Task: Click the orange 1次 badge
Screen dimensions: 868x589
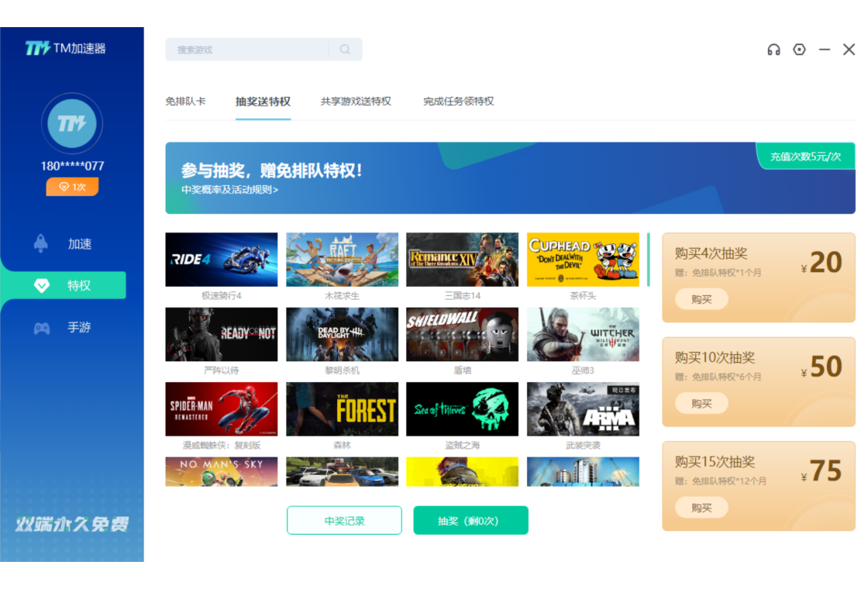Action: tap(72, 187)
